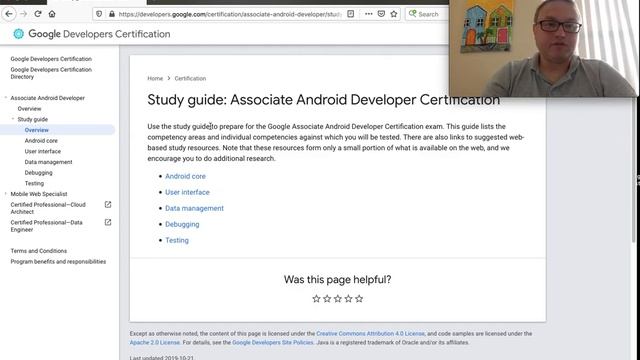The width and height of the screenshot is (640, 360).
Task: Toggle reader view icon in address bar
Action: point(351,14)
